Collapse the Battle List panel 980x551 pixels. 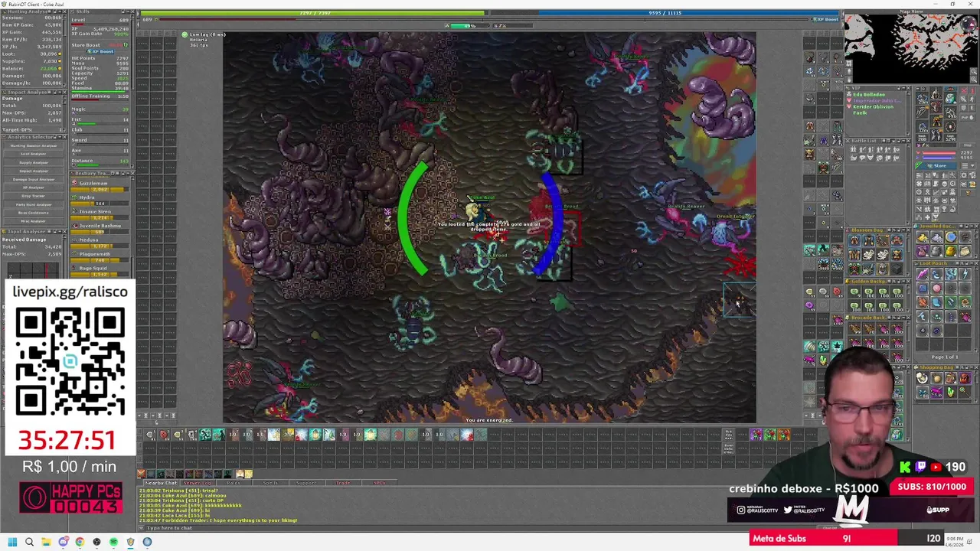(903, 141)
